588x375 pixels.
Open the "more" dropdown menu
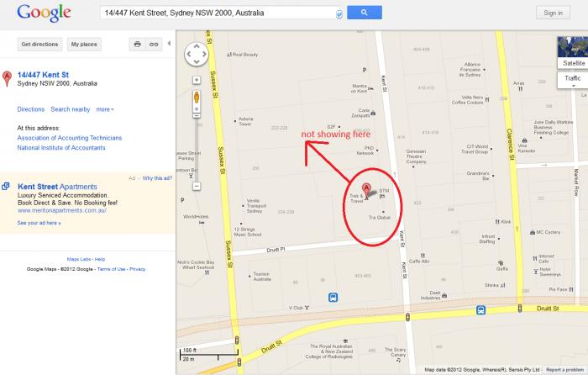tap(105, 109)
